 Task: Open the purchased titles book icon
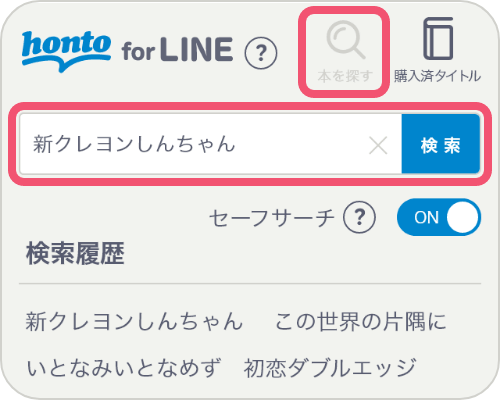pos(438,39)
